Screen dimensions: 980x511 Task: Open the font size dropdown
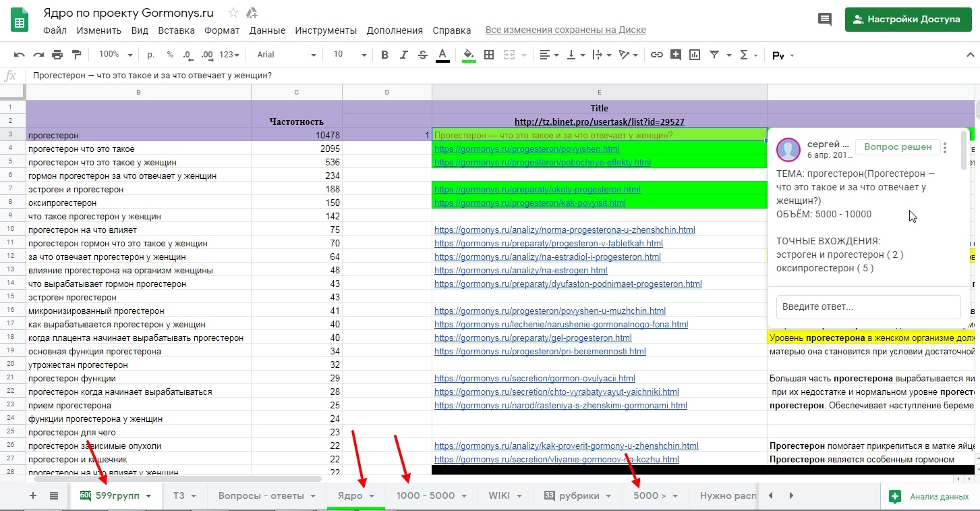(350, 55)
